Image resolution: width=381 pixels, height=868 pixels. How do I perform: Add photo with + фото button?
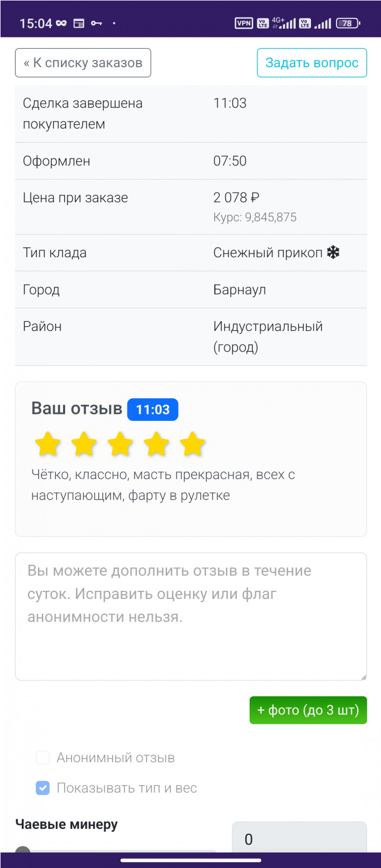point(308,710)
